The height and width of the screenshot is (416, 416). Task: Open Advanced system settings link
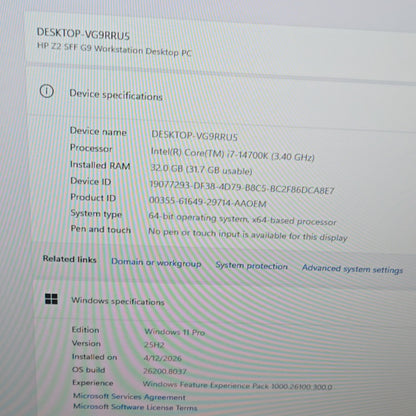pyautogui.click(x=353, y=269)
